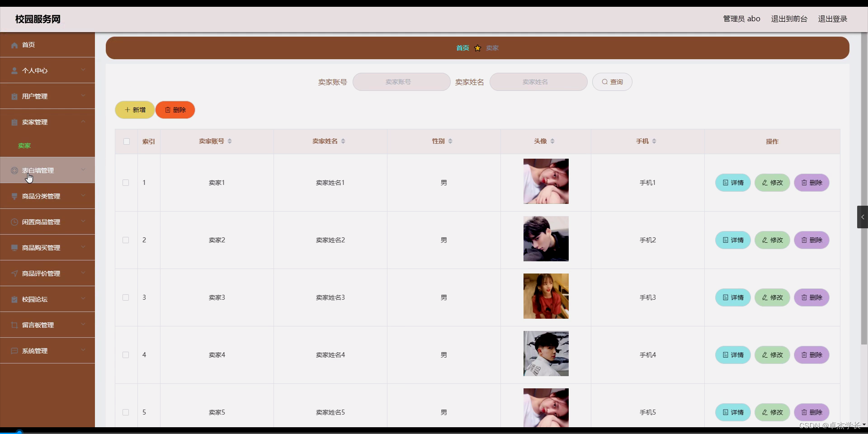The image size is (868, 434).
Task: Click 详情 for seller 卖家3
Action: pos(732,297)
